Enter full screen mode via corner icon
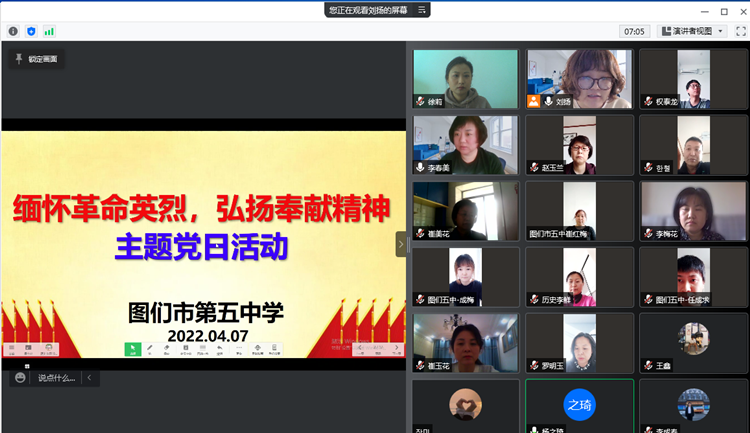 [x=741, y=32]
